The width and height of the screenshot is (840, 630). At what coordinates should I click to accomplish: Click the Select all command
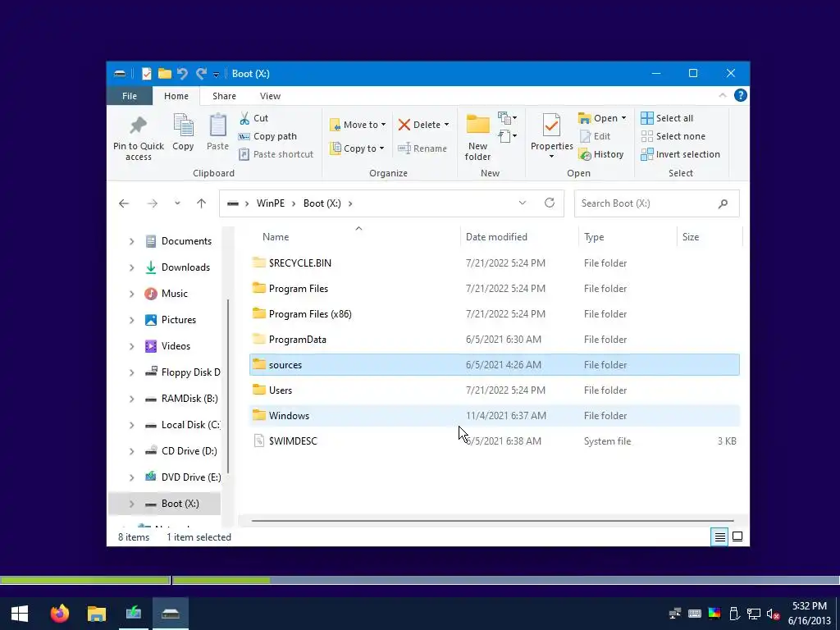click(x=667, y=118)
